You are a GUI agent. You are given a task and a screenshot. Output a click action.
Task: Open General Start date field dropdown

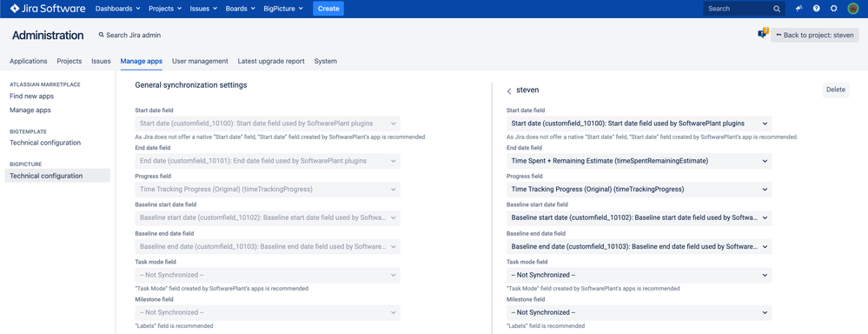[268, 123]
